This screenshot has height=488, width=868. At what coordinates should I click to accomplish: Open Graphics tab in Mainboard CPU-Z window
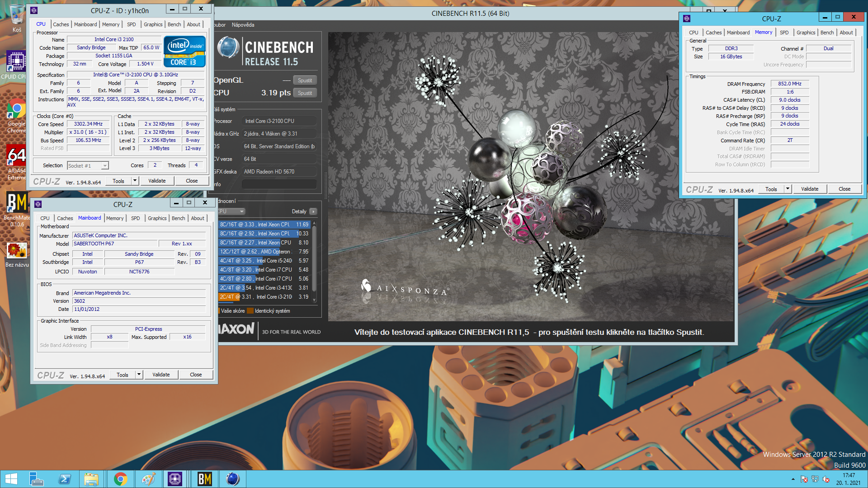point(157,218)
